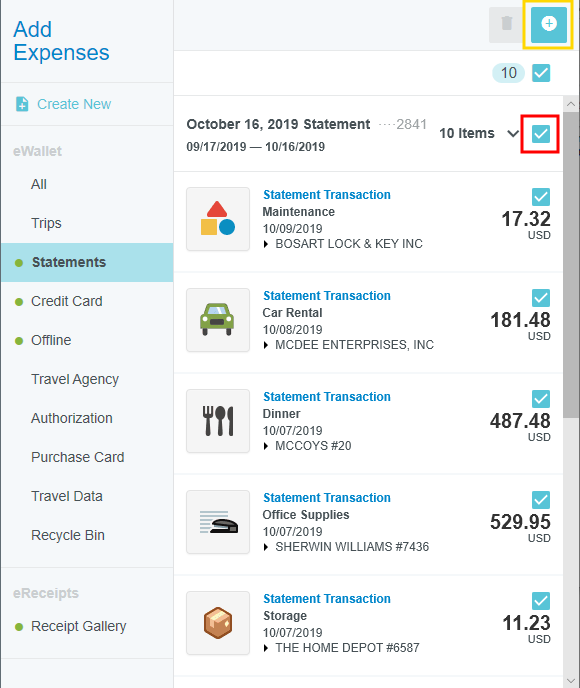Image resolution: width=580 pixels, height=688 pixels.
Task: Click the Create New link
Action: (74, 104)
